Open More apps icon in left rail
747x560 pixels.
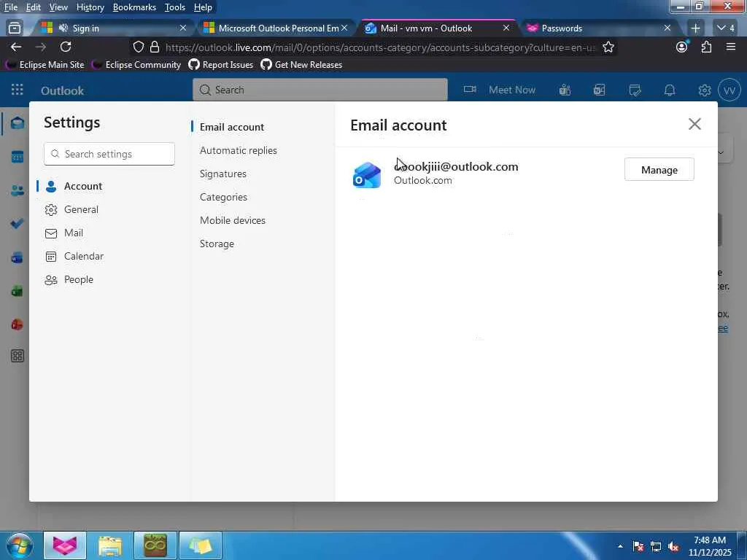coord(18,356)
